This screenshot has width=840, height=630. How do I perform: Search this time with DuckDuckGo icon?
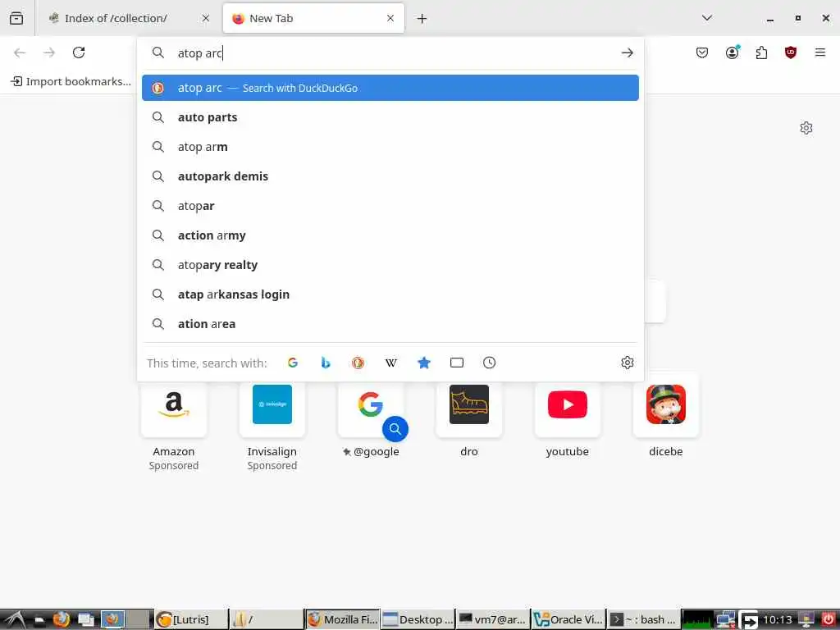point(358,363)
